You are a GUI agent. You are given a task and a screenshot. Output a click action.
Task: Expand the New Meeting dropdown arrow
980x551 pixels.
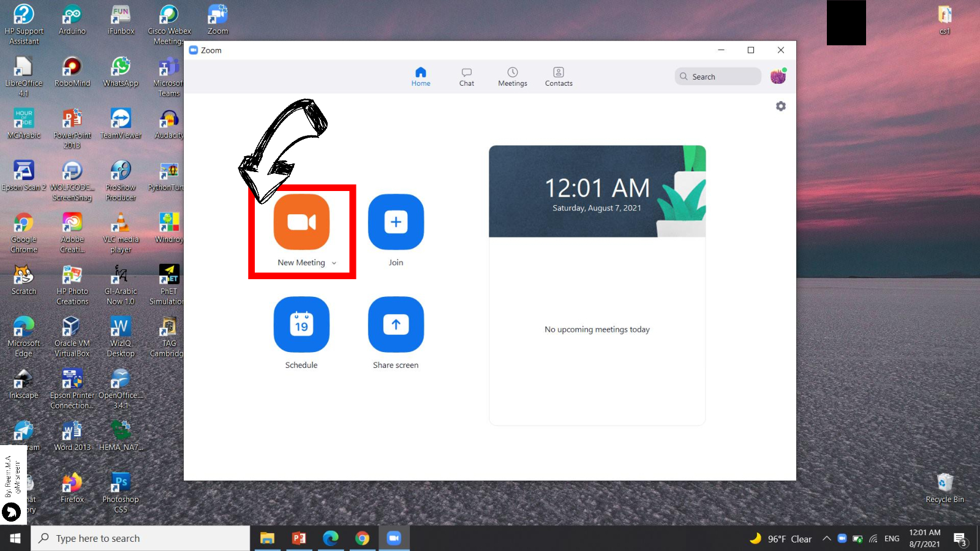pos(334,263)
